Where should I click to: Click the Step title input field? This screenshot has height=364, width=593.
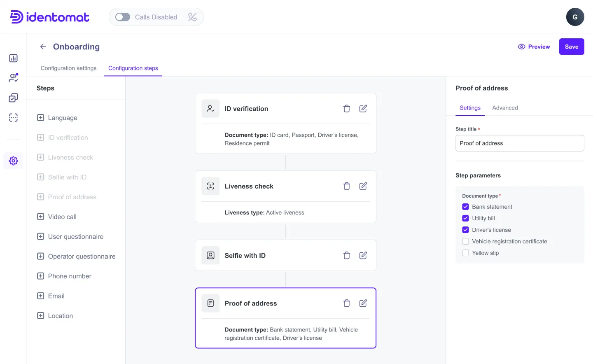click(x=520, y=143)
